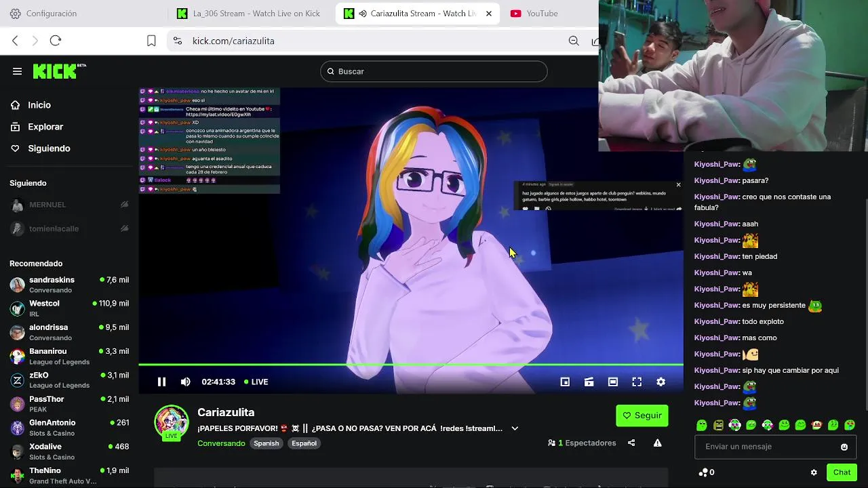The width and height of the screenshot is (868, 488).
Task: Go back in browser history
Action: 15,41
